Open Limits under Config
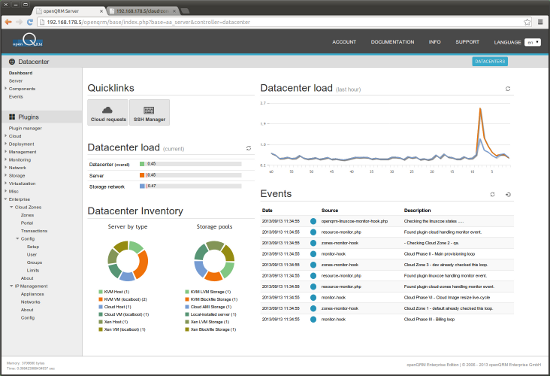This screenshot has width=550, height=376. 33,270
